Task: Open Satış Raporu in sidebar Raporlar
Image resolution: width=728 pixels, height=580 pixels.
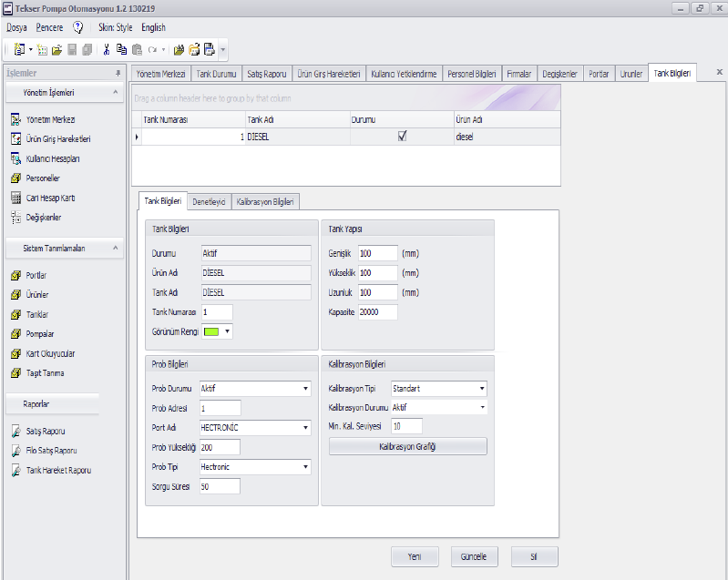Action: click(45, 432)
